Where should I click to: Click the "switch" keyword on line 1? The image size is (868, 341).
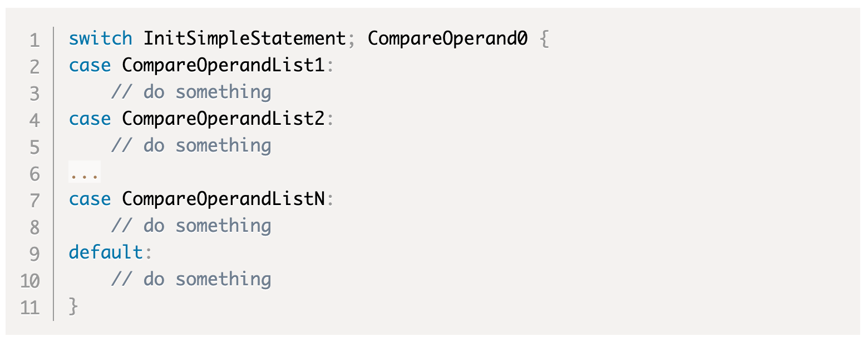coord(100,39)
